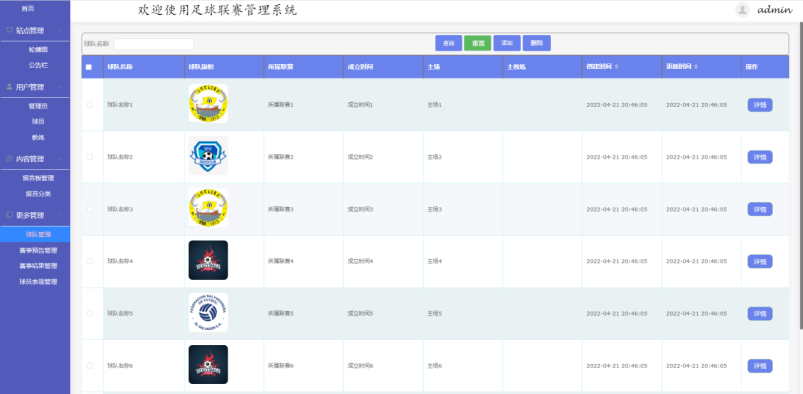Click the 站点管理 monitor icon in the sidebar
Viewport: 803px width, 394px height.
point(9,30)
